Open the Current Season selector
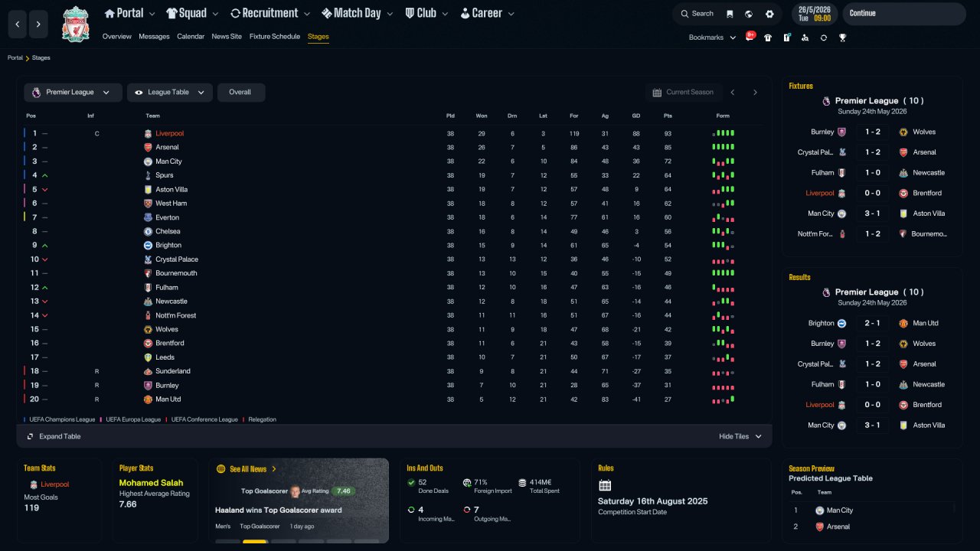This screenshot has width=980, height=551. pyautogui.click(x=683, y=93)
